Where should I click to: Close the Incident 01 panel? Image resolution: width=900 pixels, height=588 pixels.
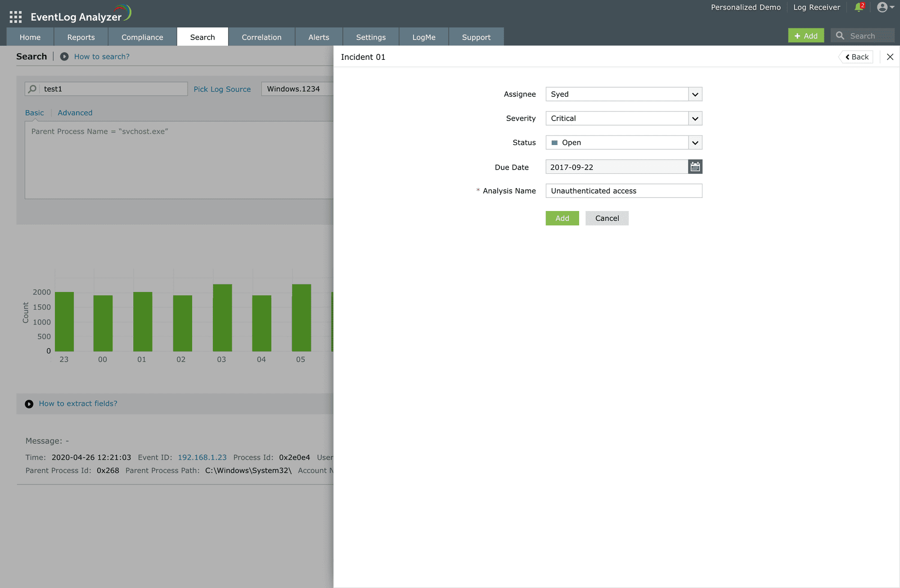coord(890,57)
